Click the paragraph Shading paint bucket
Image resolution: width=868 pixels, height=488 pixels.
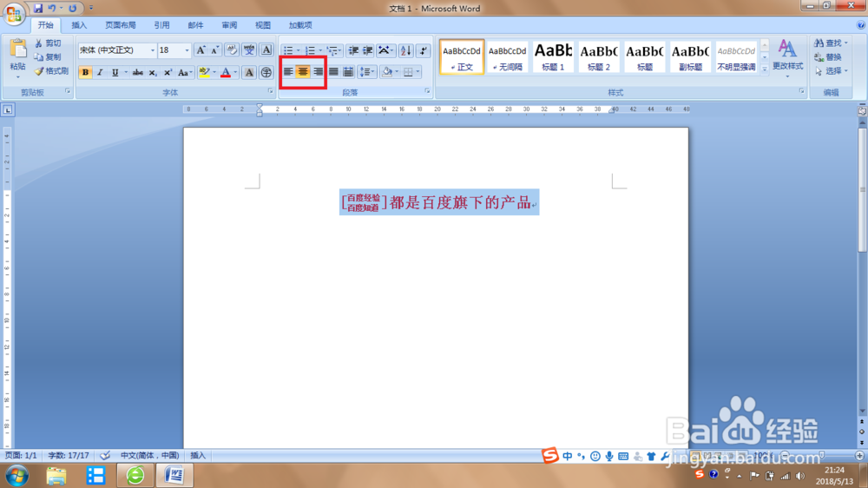(x=387, y=71)
